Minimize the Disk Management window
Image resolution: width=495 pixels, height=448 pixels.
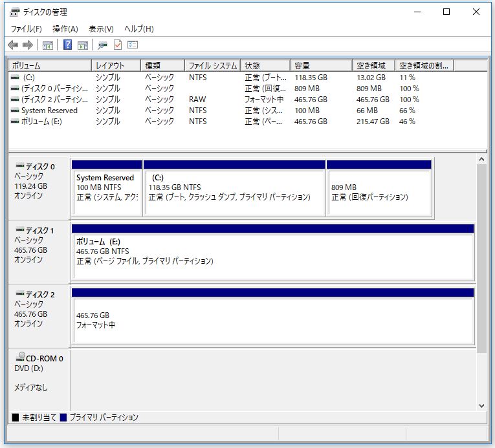[x=417, y=12]
